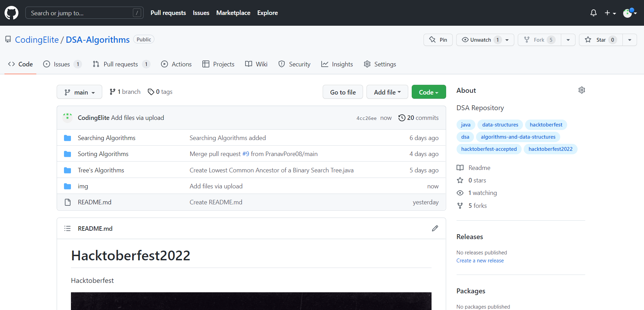This screenshot has height=310, width=644.
Task: Switch to the Insights tab
Action: [x=337, y=64]
